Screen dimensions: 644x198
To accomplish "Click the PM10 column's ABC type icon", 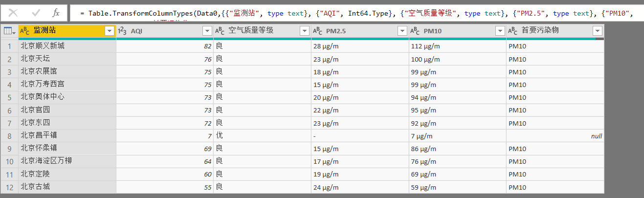I will pyautogui.click(x=416, y=31).
